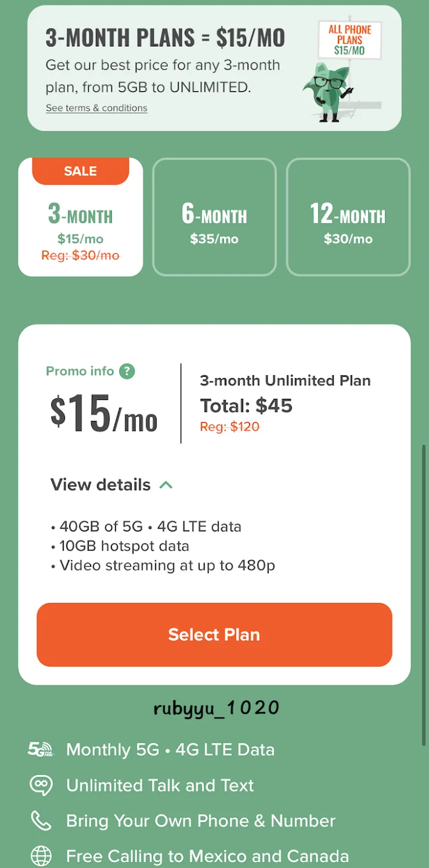Select the 3-Month plan option
The height and width of the screenshot is (868, 429).
pos(80,226)
